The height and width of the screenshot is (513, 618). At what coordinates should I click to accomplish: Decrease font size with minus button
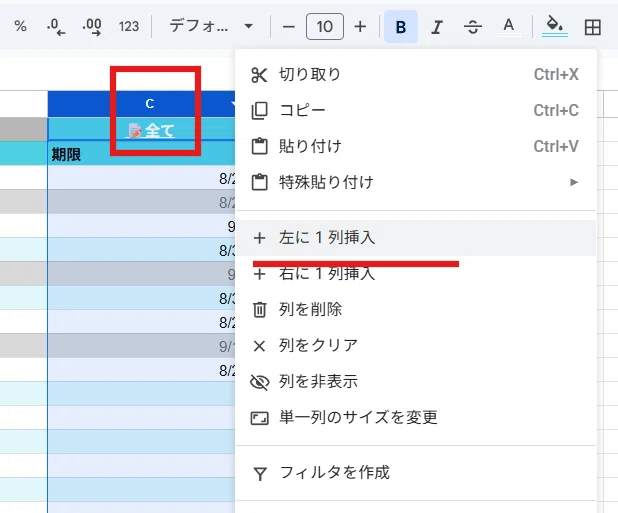tap(289, 26)
